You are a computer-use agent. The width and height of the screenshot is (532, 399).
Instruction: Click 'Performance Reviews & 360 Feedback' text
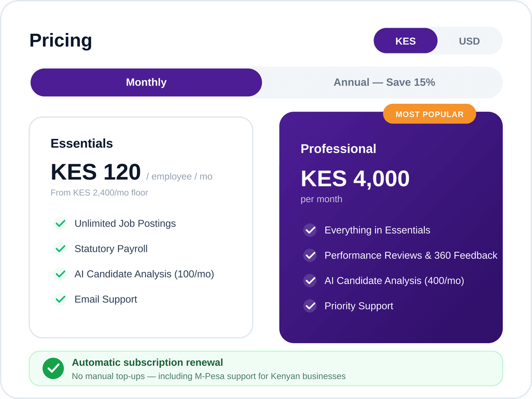point(411,255)
